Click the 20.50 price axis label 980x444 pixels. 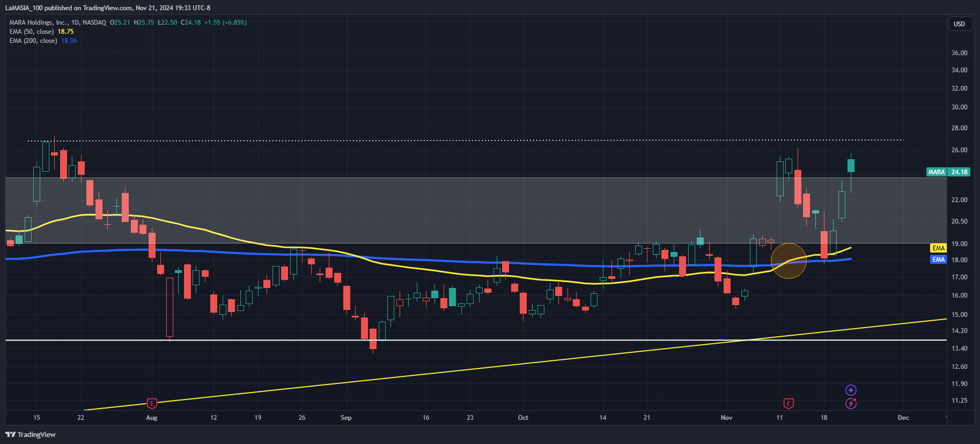click(959, 221)
